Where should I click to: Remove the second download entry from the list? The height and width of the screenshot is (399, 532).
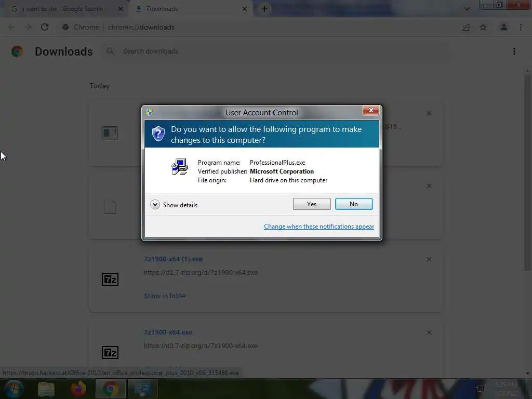coord(429,186)
